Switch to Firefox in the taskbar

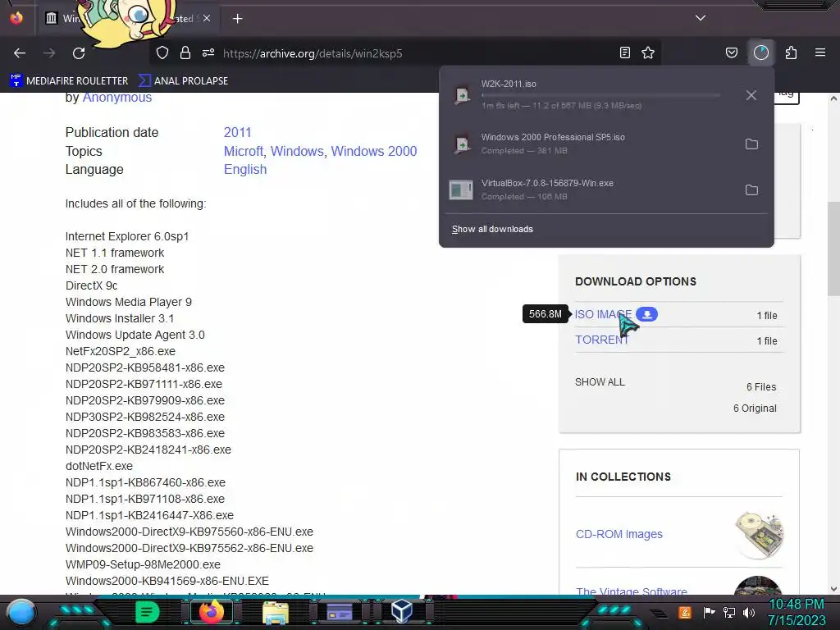tap(211, 612)
